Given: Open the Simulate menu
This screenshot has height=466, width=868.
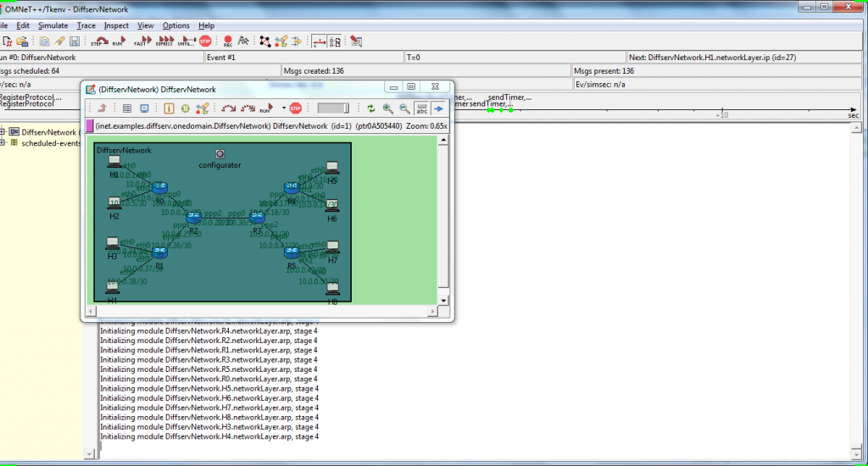Looking at the screenshot, I should point(53,25).
